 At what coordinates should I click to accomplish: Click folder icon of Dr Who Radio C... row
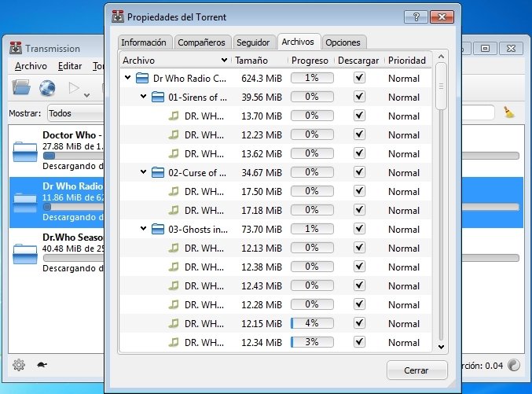[142, 78]
